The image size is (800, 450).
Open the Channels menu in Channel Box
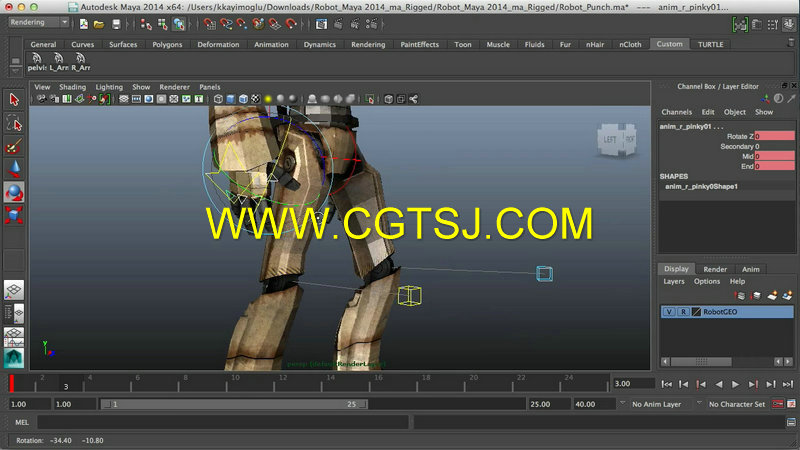tap(677, 112)
